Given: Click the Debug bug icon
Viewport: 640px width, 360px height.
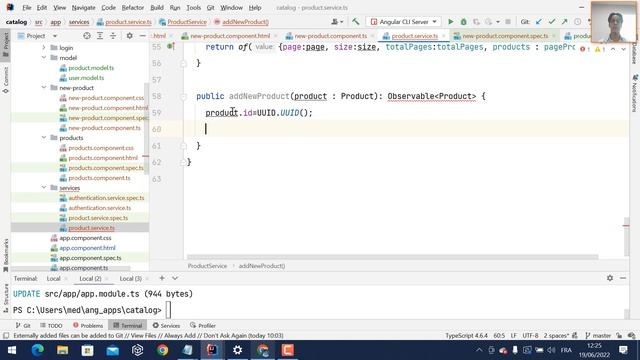Looking at the screenshot, I should pos(463,22).
